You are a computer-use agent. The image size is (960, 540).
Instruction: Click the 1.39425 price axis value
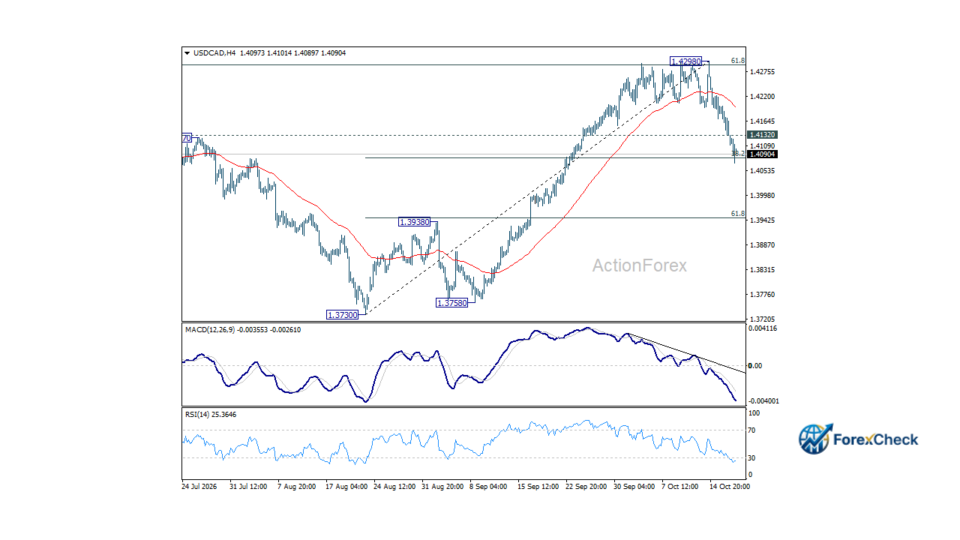coord(762,220)
